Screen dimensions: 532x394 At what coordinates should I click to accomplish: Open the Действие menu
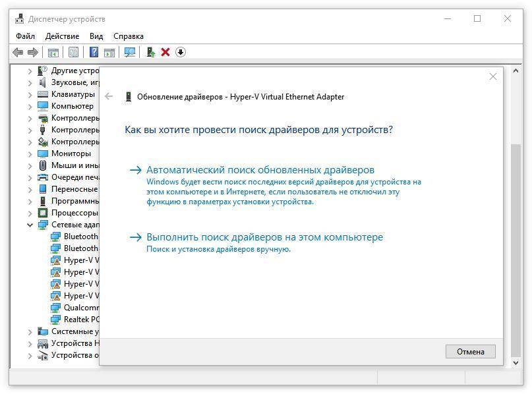tap(62, 36)
